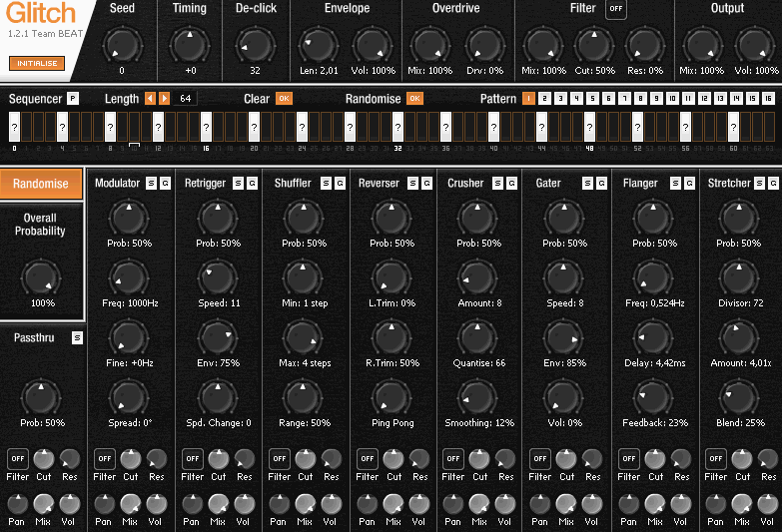Click the Crusher second header icon
Screen dimensions: 782x532
pos(511,184)
